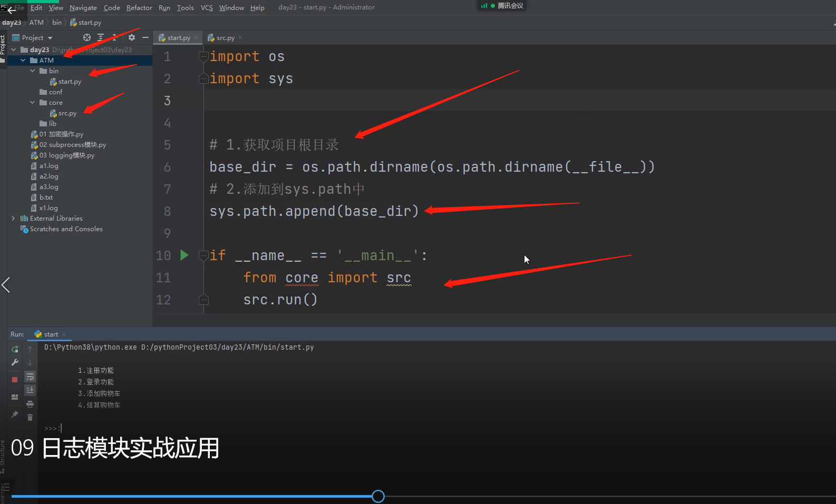Click the restore layout icon in Run panel
The height and width of the screenshot is (504, 836).
pyautogui.click(x=15, y=397)
